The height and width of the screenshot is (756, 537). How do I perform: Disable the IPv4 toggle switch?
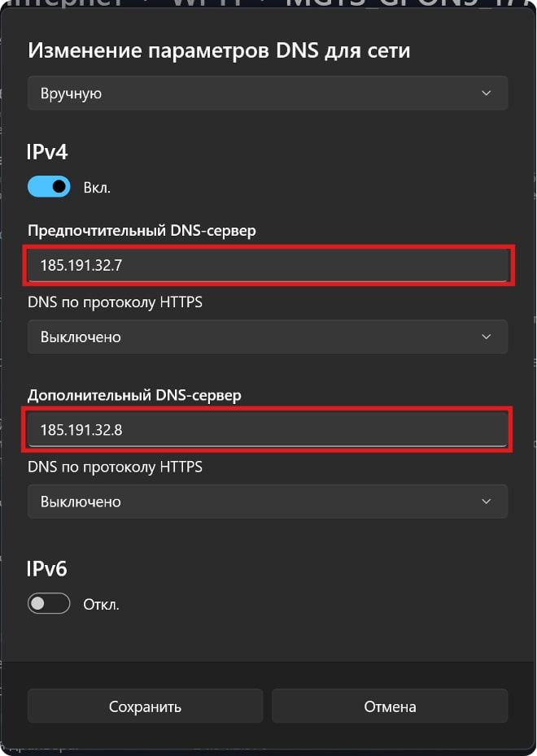(49, 187)
